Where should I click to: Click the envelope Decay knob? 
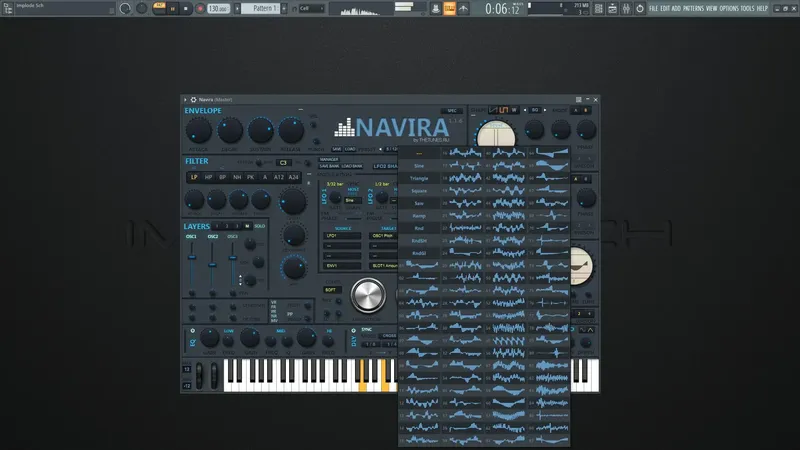pyautogui.click(x=230, y=130)
